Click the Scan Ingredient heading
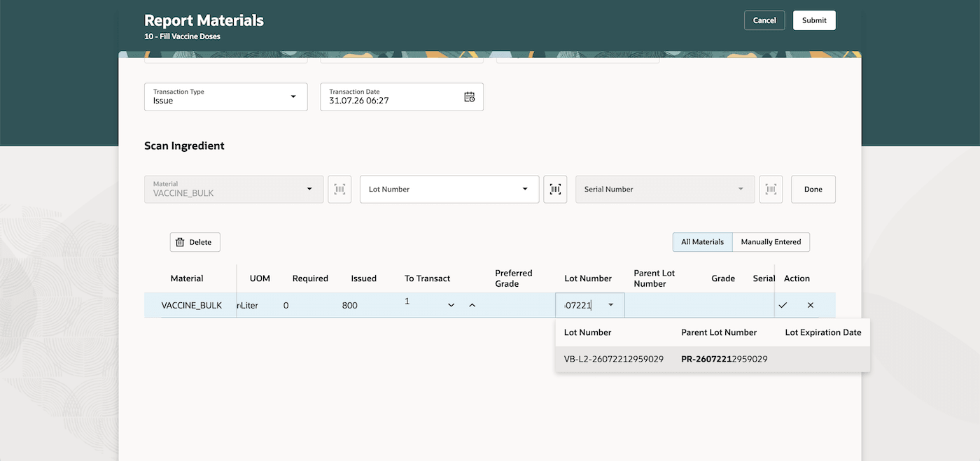This screenshot has height=461, width=980. [x=184, y=146]
